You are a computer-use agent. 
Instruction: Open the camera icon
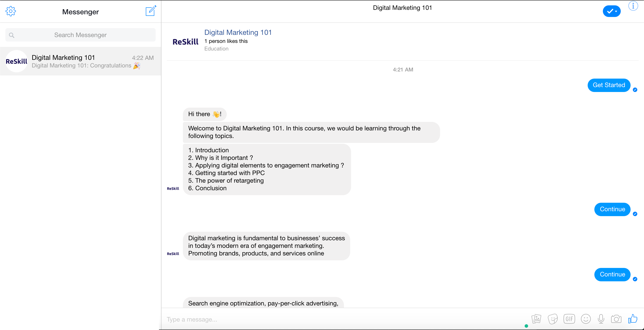[616, 319]
